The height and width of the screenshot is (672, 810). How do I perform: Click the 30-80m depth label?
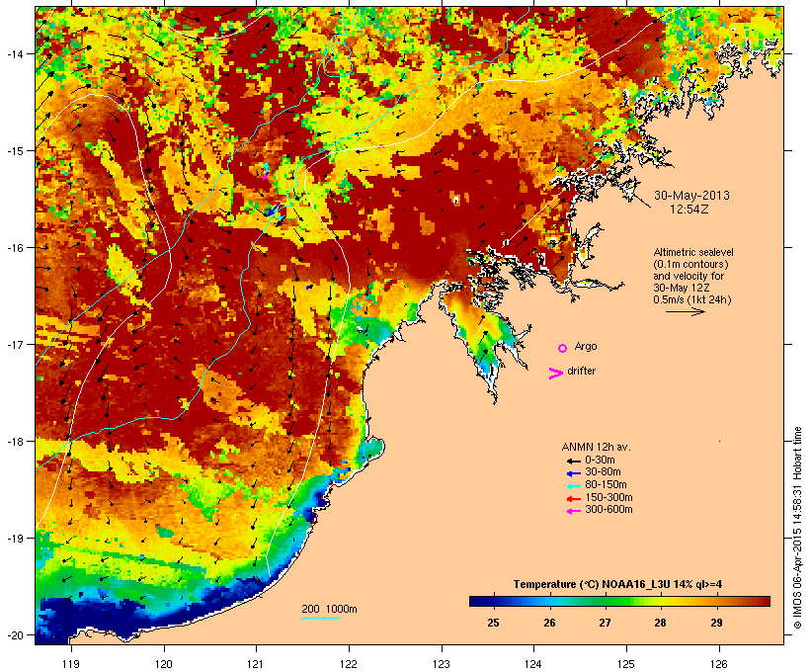pos(603,472)
